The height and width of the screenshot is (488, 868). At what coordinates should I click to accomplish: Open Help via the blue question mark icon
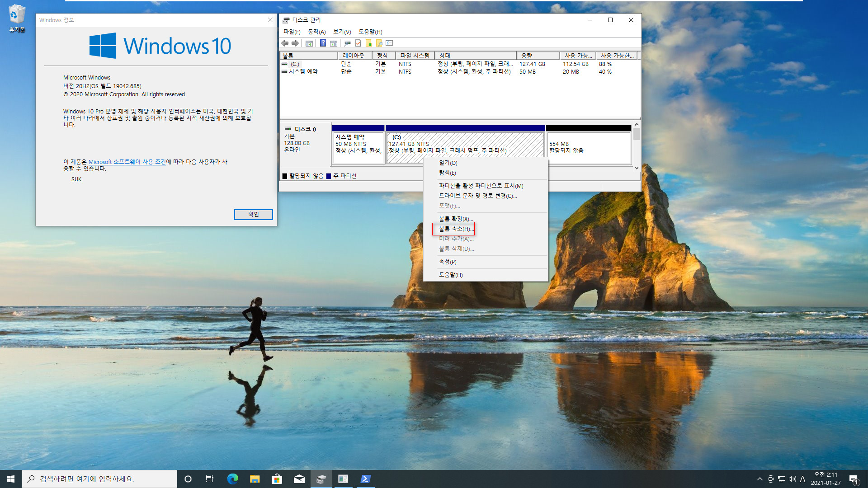(323, 43)
